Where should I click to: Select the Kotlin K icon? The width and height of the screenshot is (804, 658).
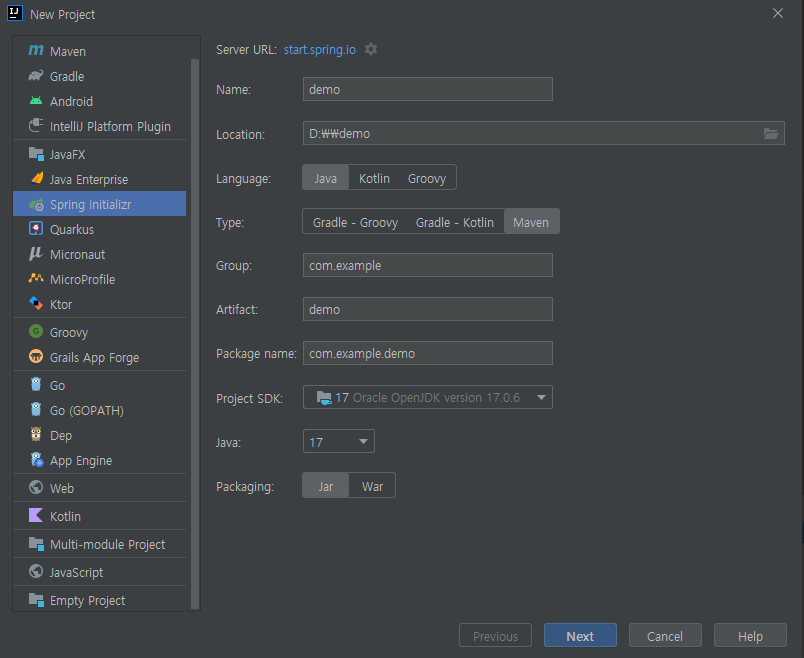36,515
